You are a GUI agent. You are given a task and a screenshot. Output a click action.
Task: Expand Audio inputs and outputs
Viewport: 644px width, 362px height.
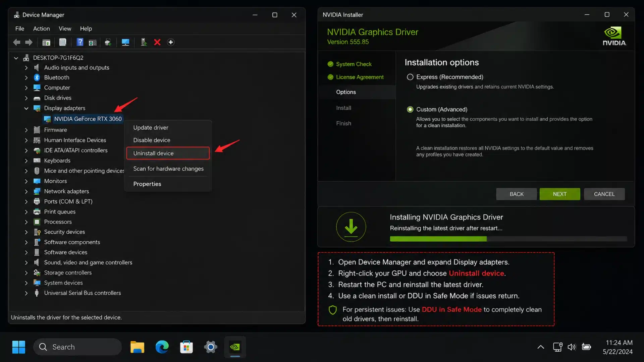tap(26, 68)
